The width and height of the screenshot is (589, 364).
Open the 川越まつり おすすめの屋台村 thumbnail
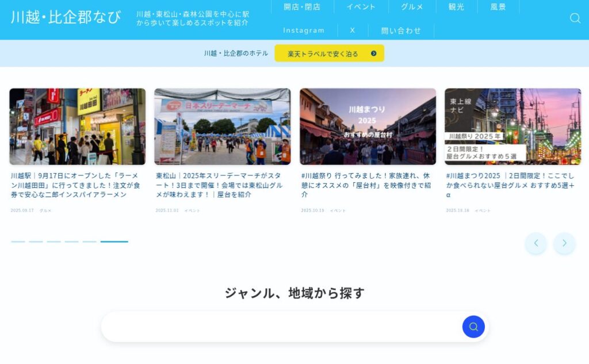tap(368, 127)
